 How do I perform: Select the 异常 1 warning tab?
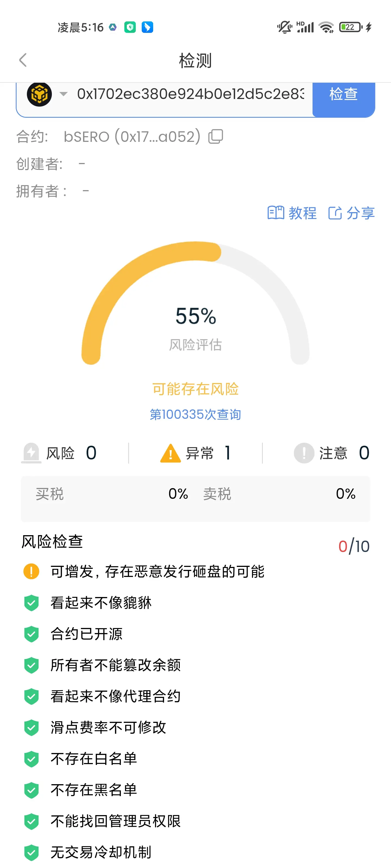195,453
